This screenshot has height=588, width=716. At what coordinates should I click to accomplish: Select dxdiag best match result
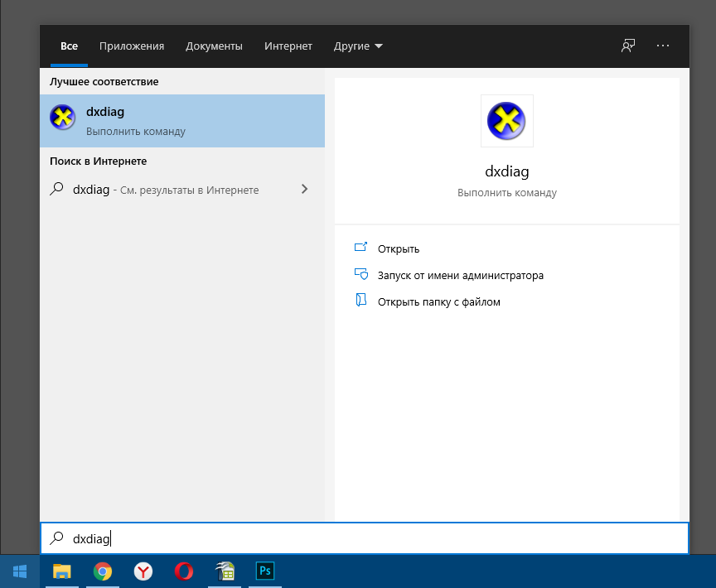pos(182,121)
